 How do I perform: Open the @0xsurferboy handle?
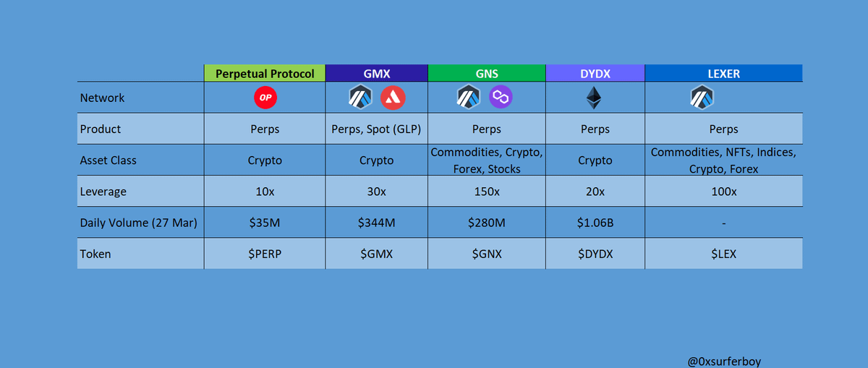724,359
